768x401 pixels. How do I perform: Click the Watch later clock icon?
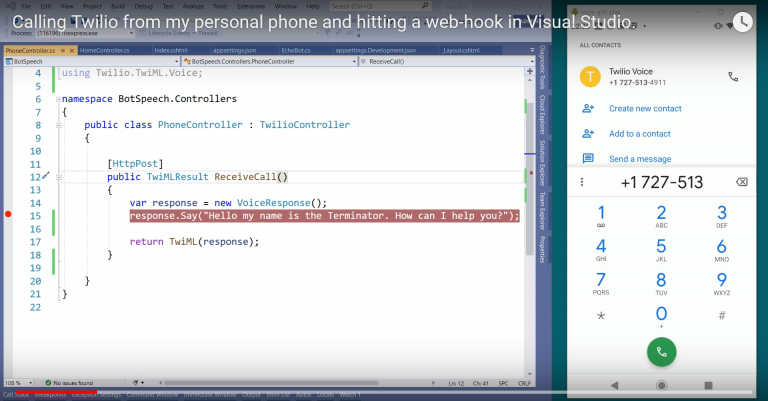click(x=743, y=22)
